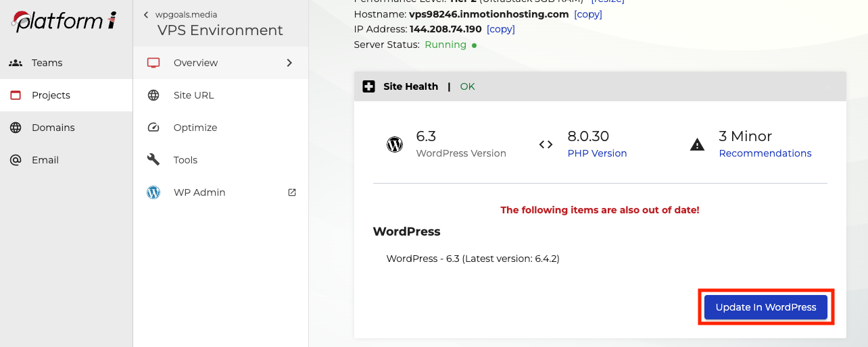Click the Platform i logo
868x347 pixels.
pyautogui.click(x=64, y=21)
